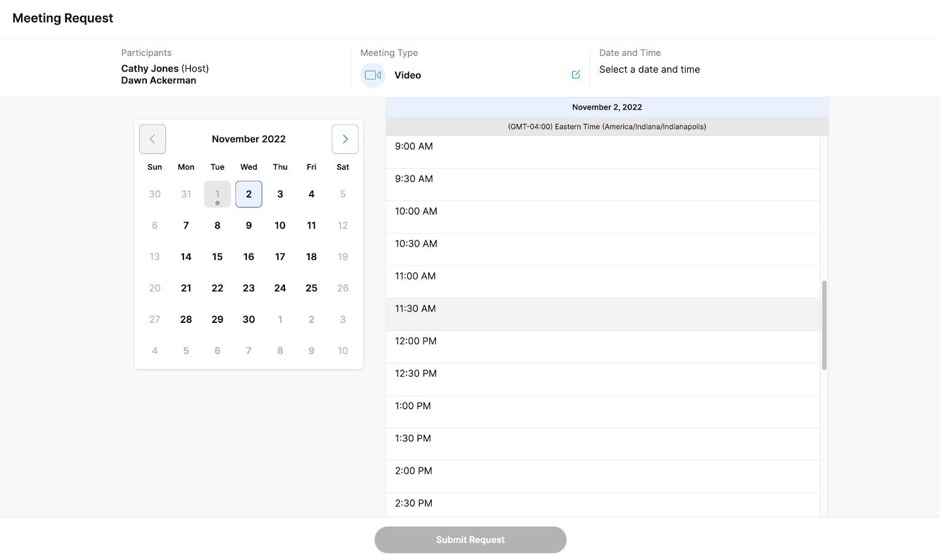Select the 10:30 AM time slot

pos(602,249)
